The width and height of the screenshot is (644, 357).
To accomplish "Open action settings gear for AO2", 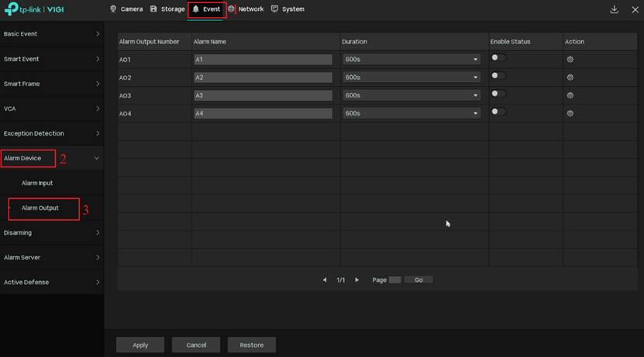I will click(x=570, y=77).
